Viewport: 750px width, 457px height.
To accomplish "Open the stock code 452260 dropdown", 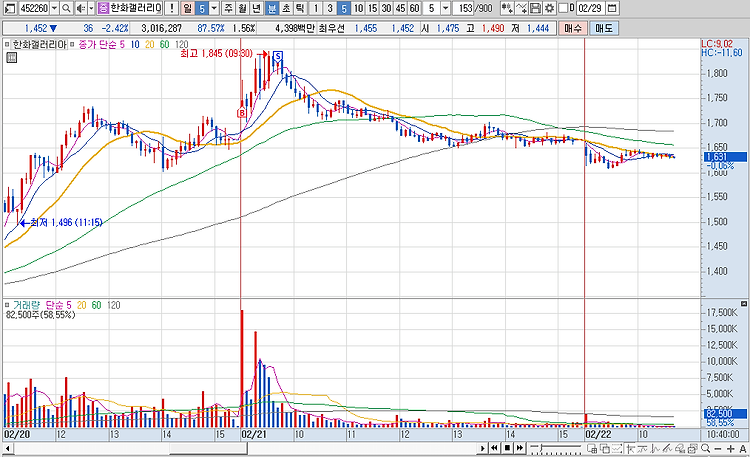I will point(54,8).
